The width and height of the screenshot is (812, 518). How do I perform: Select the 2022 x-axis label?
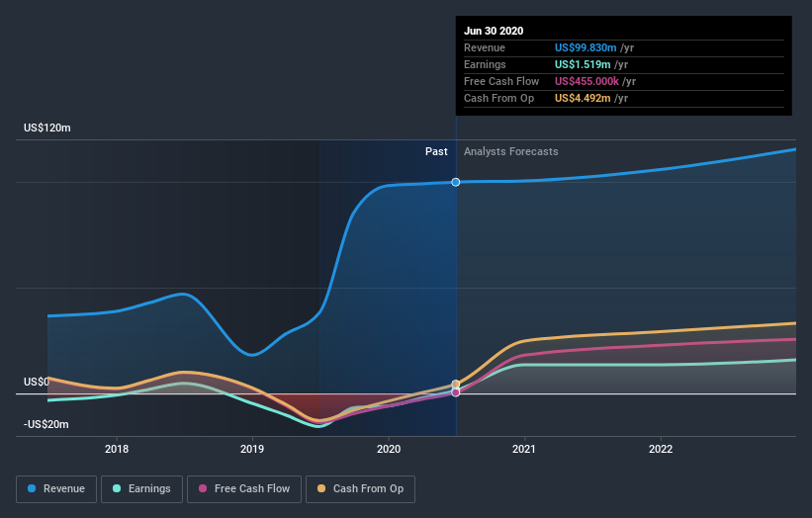(x=661, y=449)
